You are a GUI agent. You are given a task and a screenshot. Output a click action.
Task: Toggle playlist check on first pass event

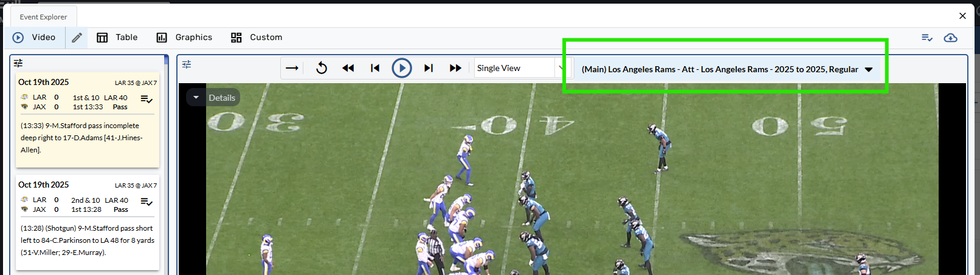tap(147, 100)
